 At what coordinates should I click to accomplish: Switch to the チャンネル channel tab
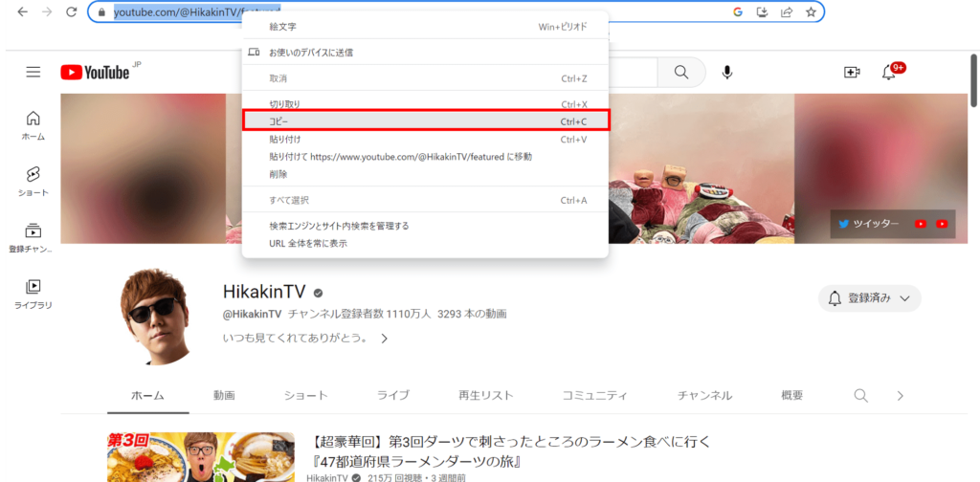tap(705, 395)
